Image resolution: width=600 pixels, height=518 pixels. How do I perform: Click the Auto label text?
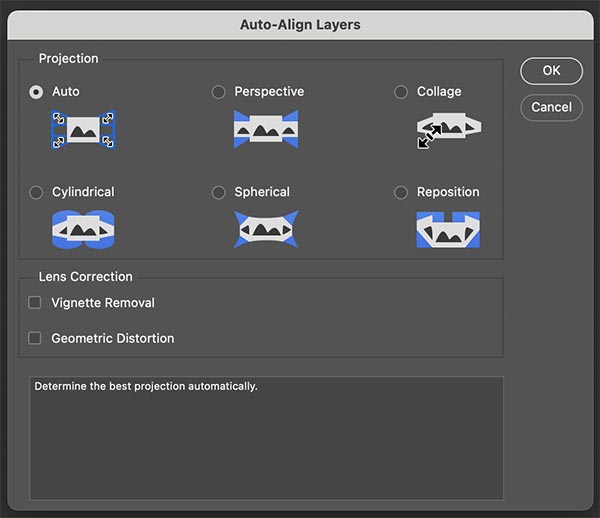66,91
